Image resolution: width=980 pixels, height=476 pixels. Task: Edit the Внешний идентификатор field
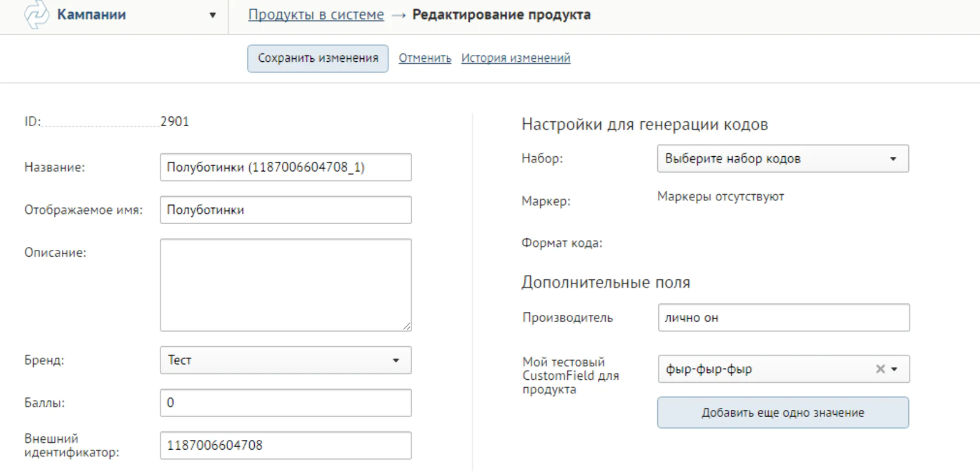tap(286, 445)
